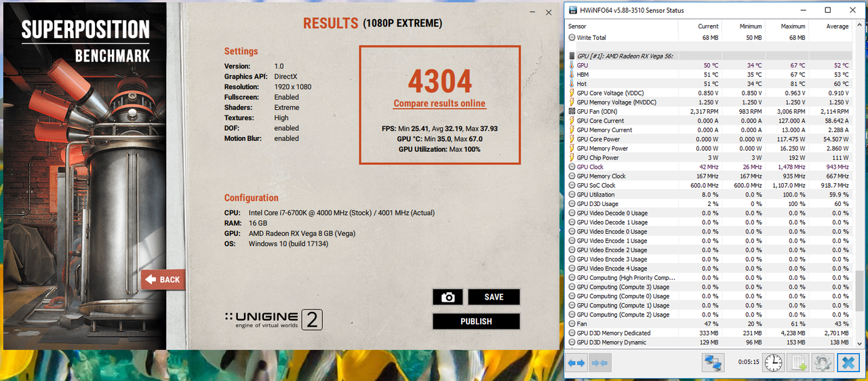This screenshot has height=381, width=868.
Task: Click the Intel Core i7-6700K CPU configuration text
Action: point(342,213)
